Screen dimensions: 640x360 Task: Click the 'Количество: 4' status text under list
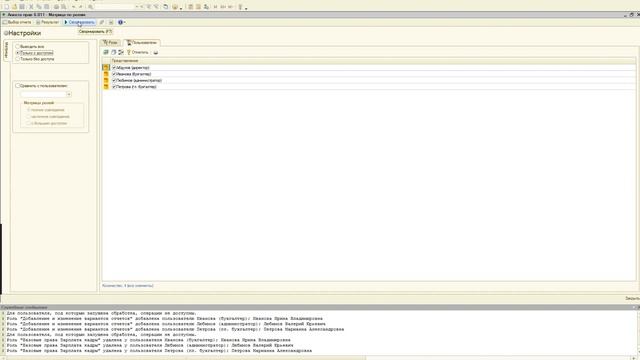(127, 286)
